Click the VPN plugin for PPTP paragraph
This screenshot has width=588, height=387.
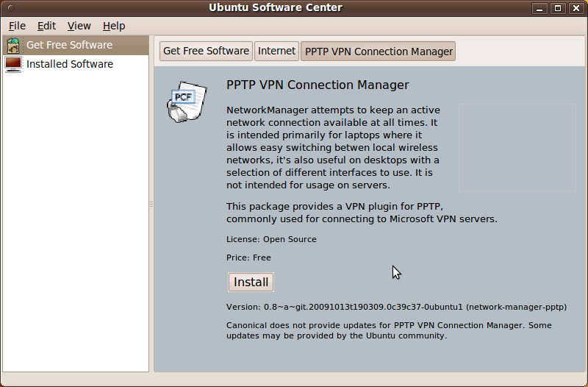(362, 213)
